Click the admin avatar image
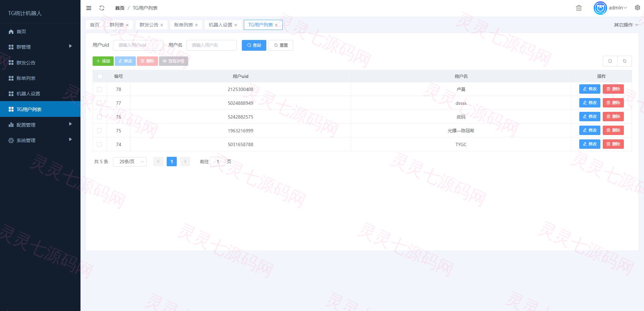This screenshot has width=644, height=311. (600, 8)
